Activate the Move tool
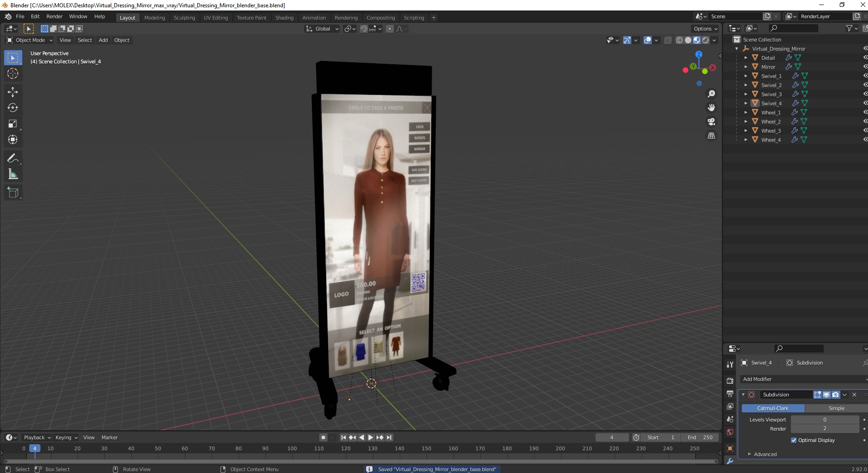Screen dimensions: 868x473 13,92
